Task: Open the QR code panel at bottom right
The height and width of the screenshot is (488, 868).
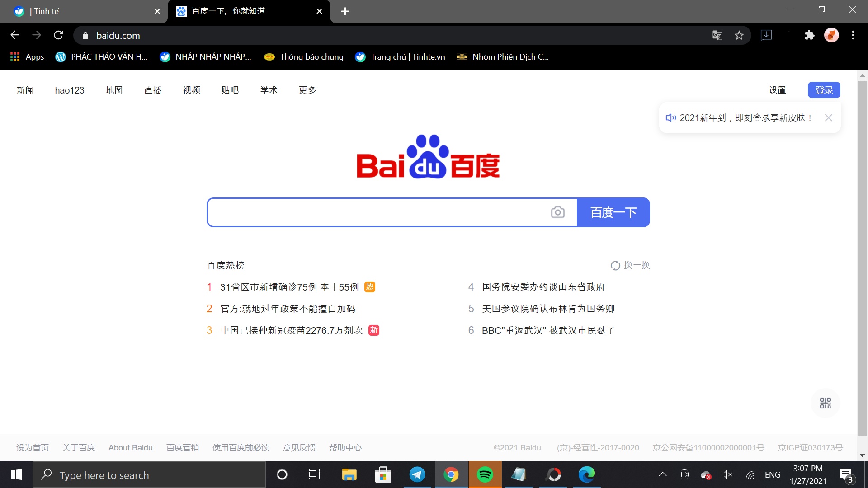Action: (x=825, y=403)
